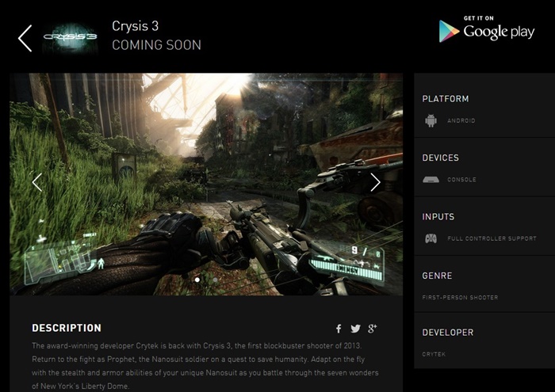The image size is (555, 392).
Task: Click the Console device text
Action: (461, 180)
